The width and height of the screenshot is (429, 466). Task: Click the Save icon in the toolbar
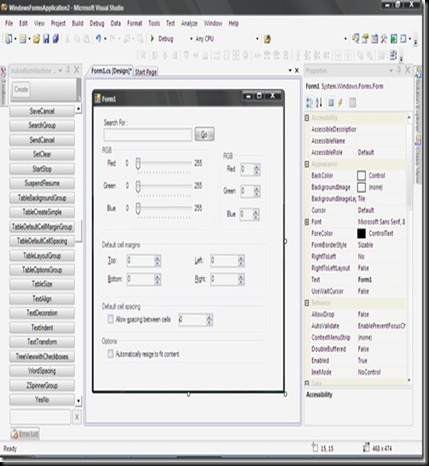46,39
